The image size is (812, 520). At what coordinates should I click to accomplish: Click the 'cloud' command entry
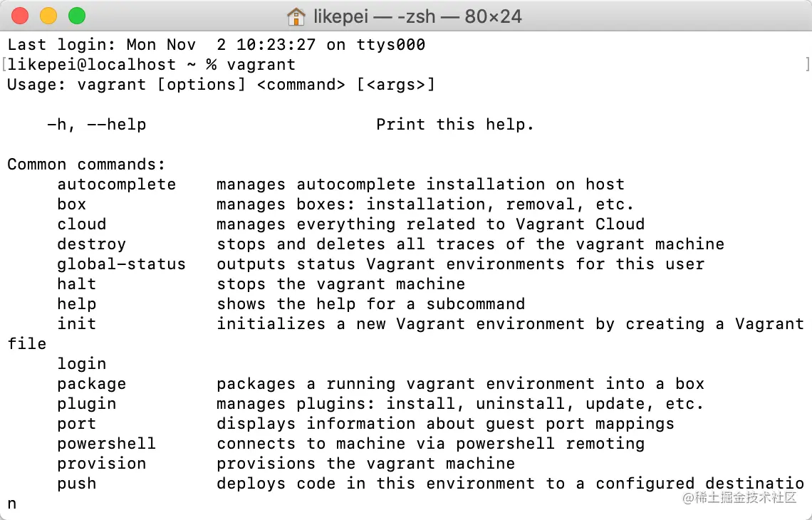(x=82, y=224)
